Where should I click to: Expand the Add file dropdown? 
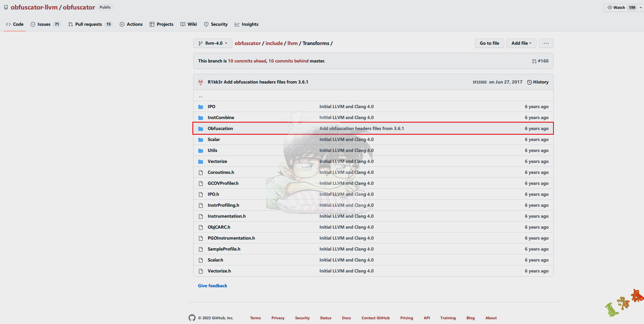(x=521, y=43)
